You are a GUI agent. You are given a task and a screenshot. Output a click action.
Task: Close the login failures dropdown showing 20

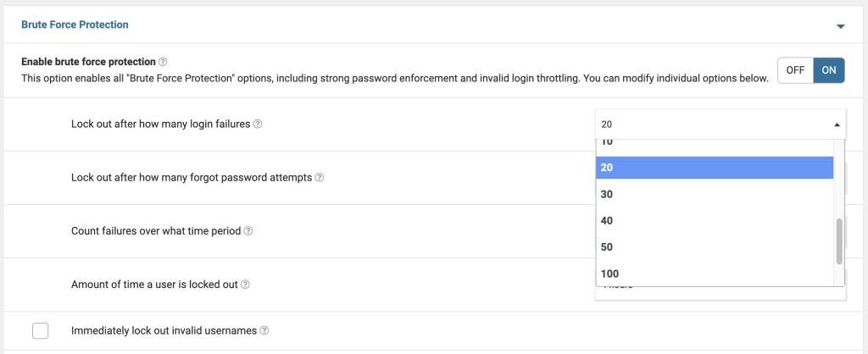[720, 124]
